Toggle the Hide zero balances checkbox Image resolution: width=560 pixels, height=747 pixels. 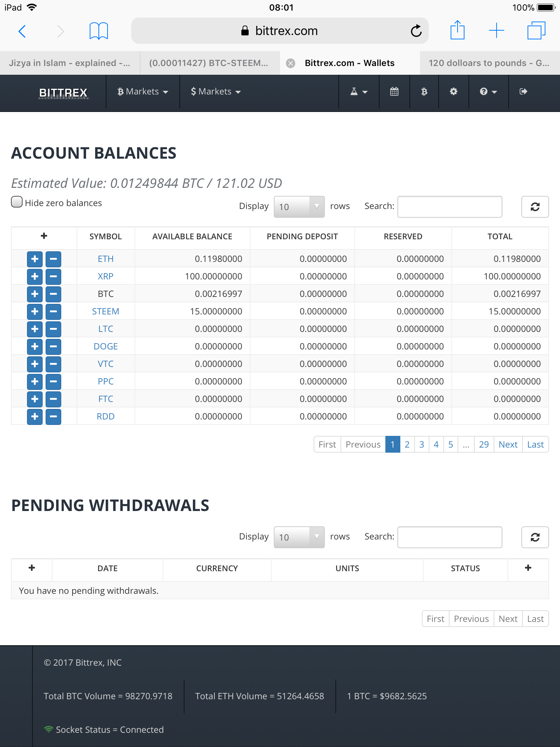(17, 202)
